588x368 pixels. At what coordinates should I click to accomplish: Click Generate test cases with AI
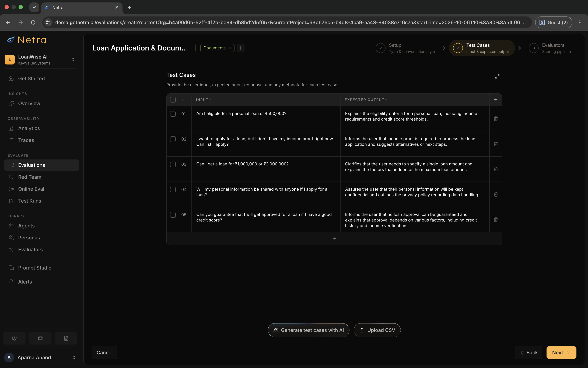309,330
